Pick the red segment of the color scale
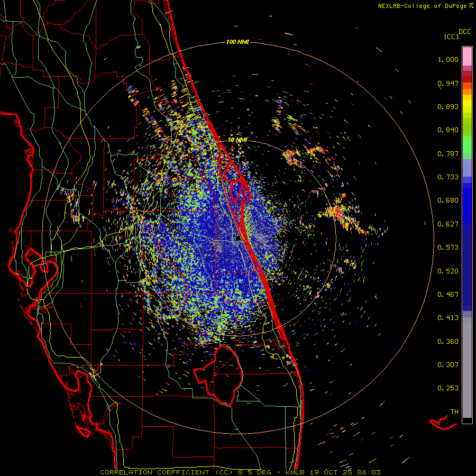 (x=467, y=79)
